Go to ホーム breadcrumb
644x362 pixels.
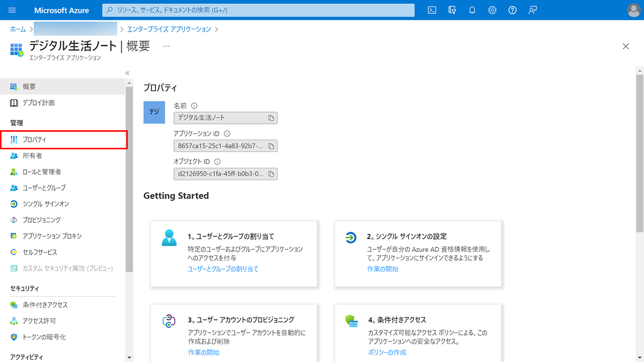(18, 29)
